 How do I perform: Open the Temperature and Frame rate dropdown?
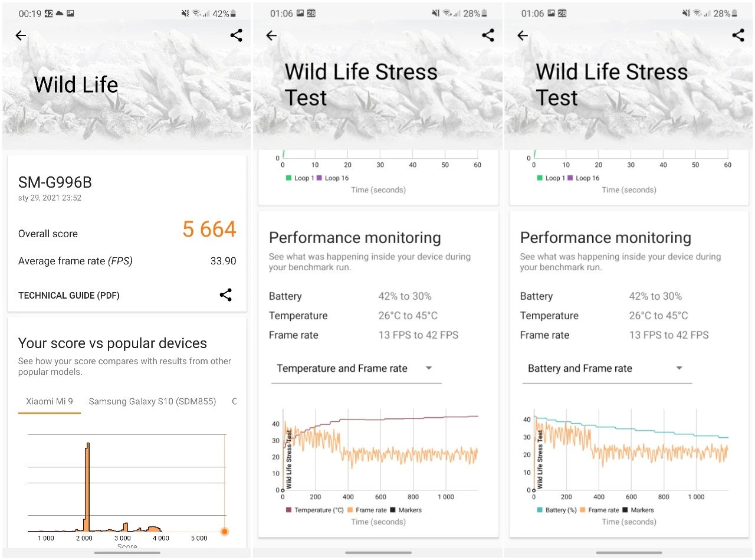point(356,368)
